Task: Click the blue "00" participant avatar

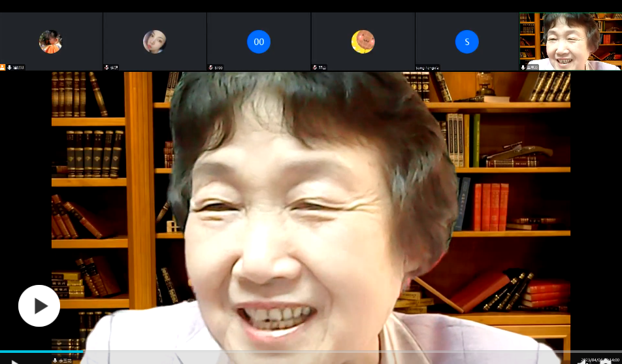Action: click(259, 42)
